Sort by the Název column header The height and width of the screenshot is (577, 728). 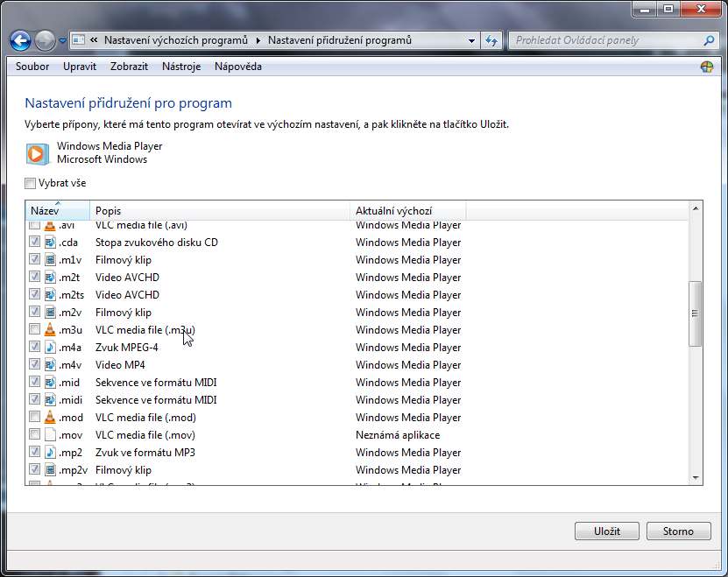pyautogui.click(x=57, y=211)
